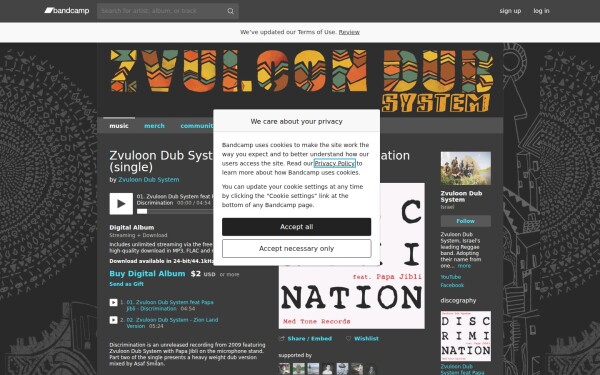This screenshot has height=375, width=600.
Task: Follow Zvuloon Dub System
Action: 466,221
